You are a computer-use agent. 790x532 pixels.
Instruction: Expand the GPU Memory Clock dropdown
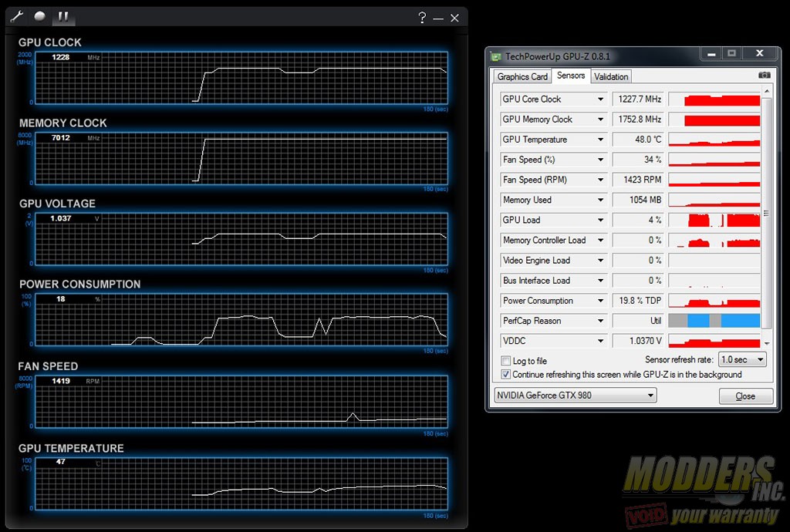pyautogui.click(x=600, y=120)
